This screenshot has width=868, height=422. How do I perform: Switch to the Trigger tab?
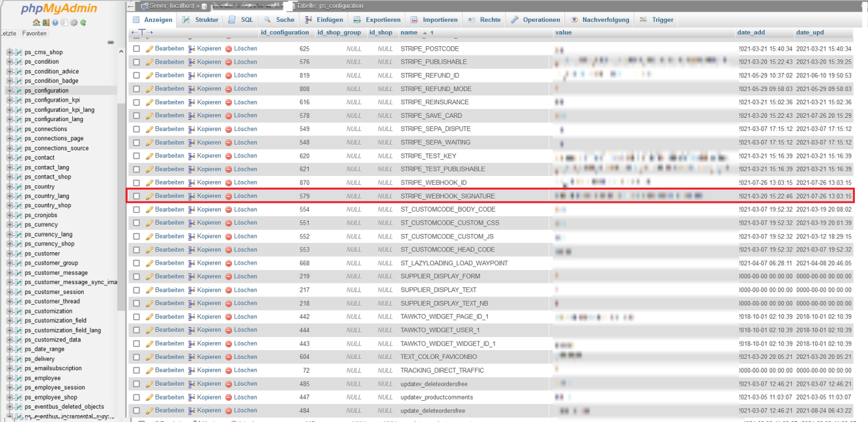click(x=656, y=20)
